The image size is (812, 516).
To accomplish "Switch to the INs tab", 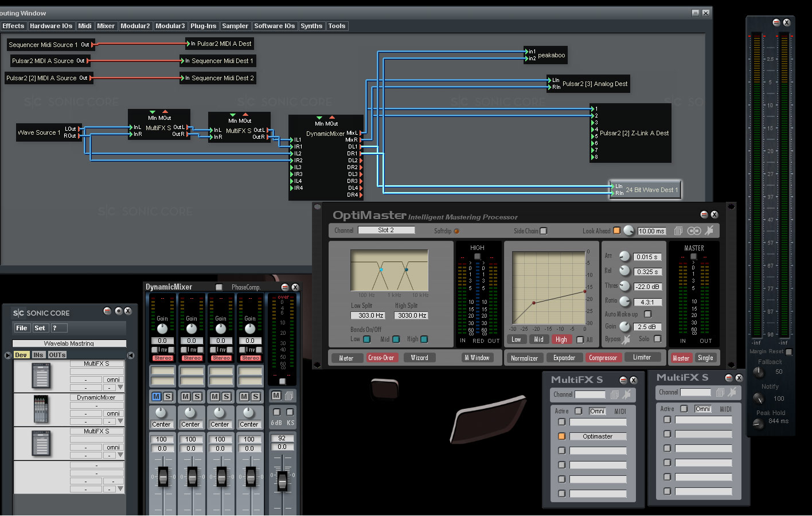I will [x=38, y=355].
